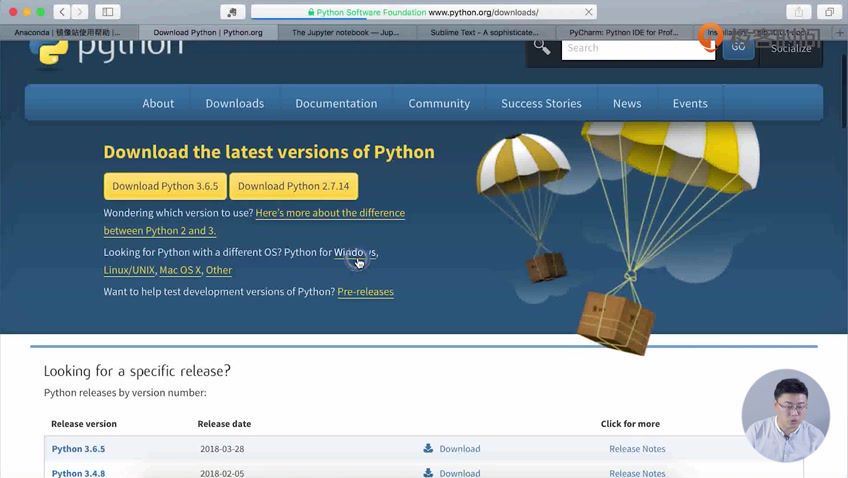Add a new tab with plus icon
This screenshot has width=848, height=478.
pos(840,32)
